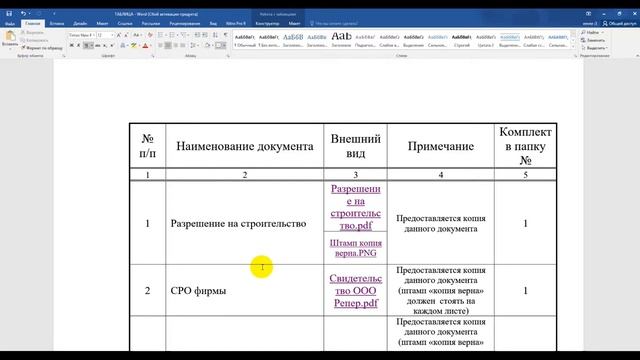Collapse the ribbon with caret
Image resolution: width=640 pixels, height=360 pixels.
pos(637,56)
